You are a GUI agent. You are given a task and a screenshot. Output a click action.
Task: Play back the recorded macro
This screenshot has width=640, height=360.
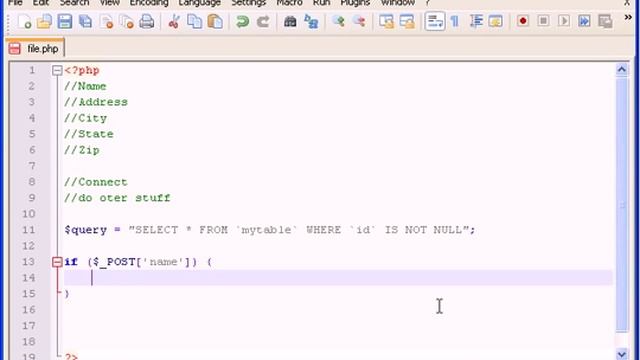pos(564,21)
